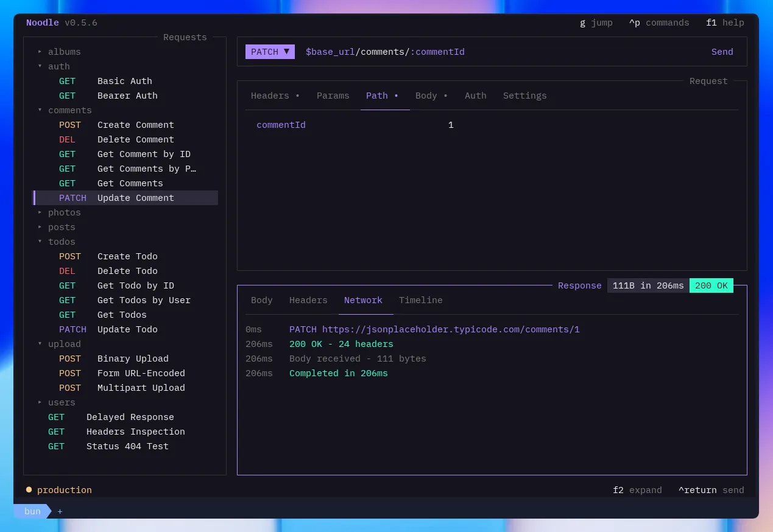
Task: Open the Get Comments request
Action: click(x=125, y=183)
